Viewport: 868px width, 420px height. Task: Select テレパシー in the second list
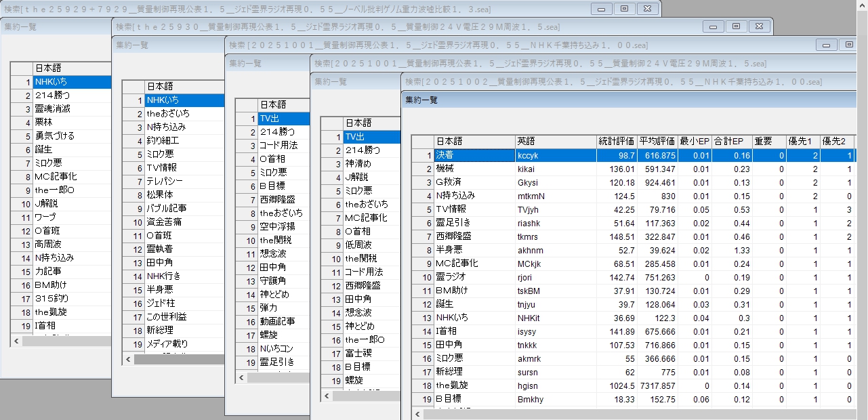pos(184,181)
